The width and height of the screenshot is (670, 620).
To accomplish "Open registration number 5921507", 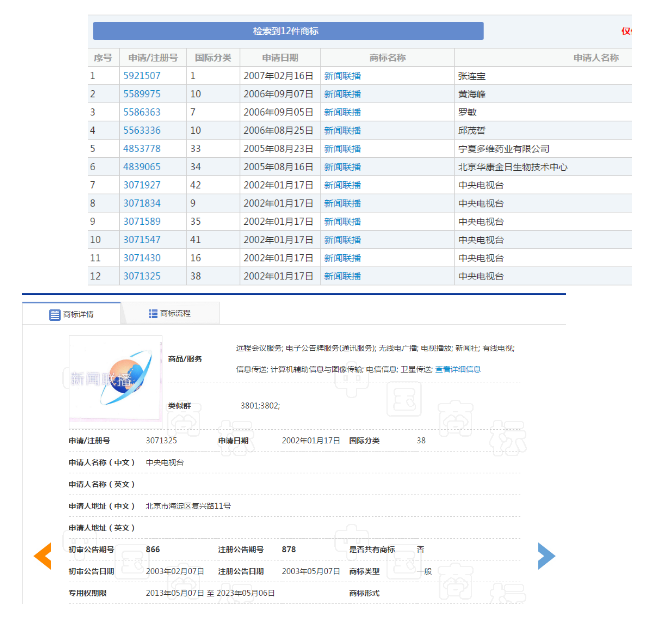I will pyautogui.click(x=142, y=76).
